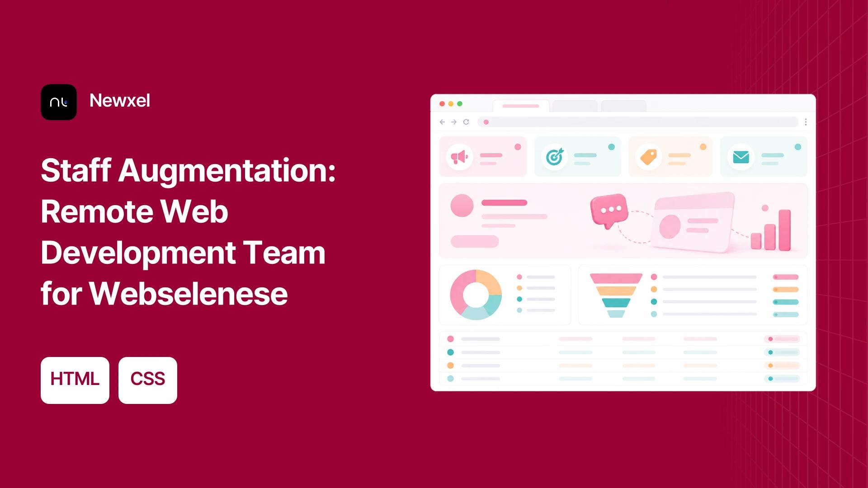
Task: Select the CSS tag
Action: [x=148, y=380]
